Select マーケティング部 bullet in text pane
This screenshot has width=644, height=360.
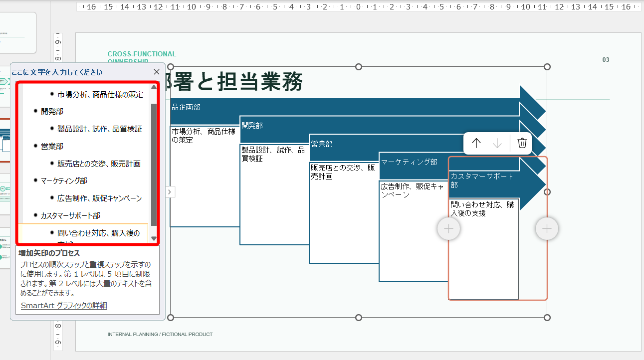pos(64,180)
